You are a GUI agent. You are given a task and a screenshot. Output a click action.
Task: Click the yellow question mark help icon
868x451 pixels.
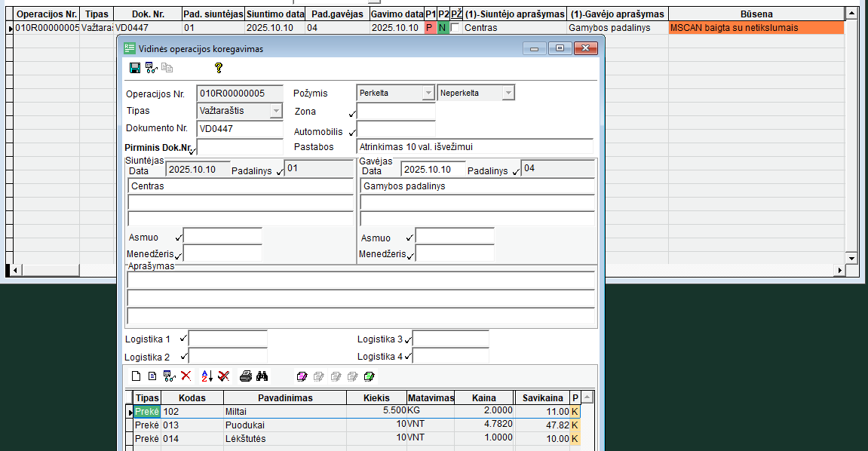click(219, 68)
